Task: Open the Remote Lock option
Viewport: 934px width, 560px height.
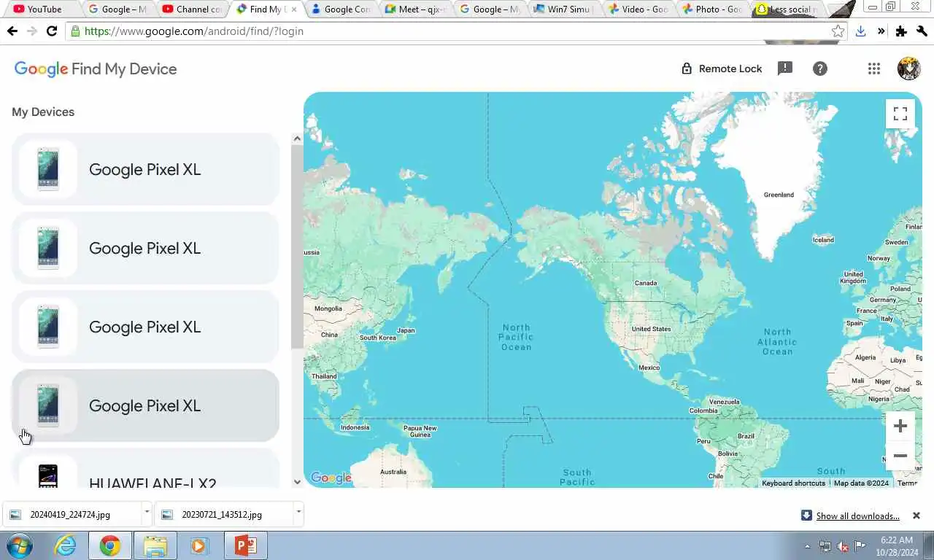Action: pyautogui.click(x=721, y=69)
